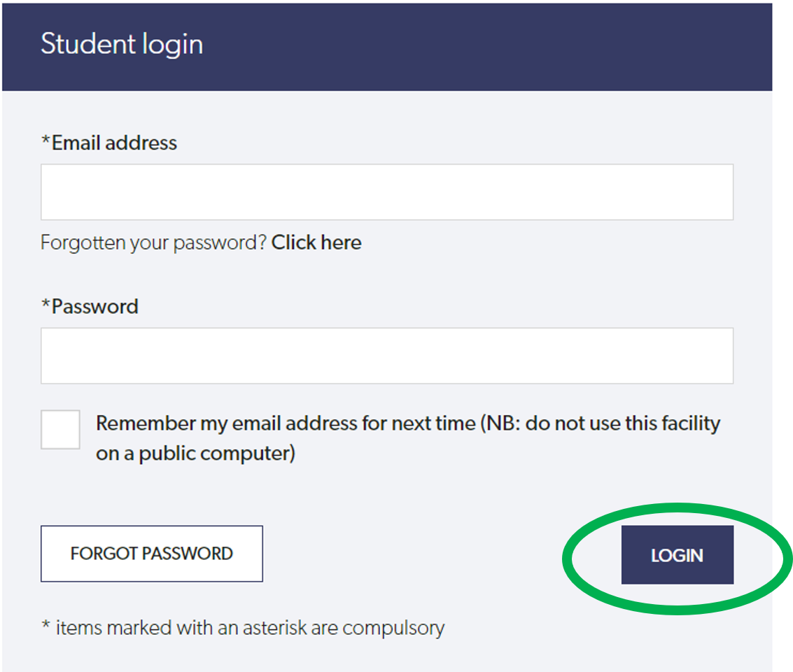
Task: Click the '*Email address' field label
Action: pyautogui.click(x=109, y=143)
